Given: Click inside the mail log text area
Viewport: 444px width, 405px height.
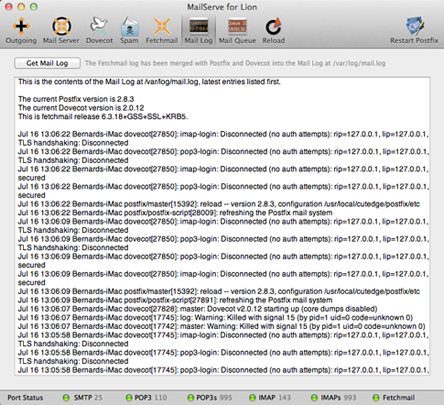Looking at the screenshot, I should 222,226.
